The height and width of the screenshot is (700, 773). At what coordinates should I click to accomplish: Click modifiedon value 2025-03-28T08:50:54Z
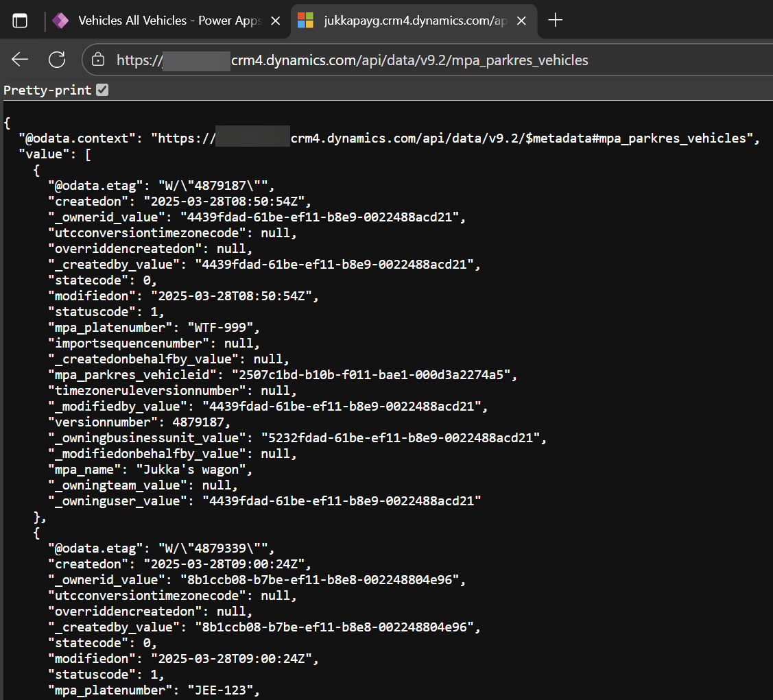[231, 296]
